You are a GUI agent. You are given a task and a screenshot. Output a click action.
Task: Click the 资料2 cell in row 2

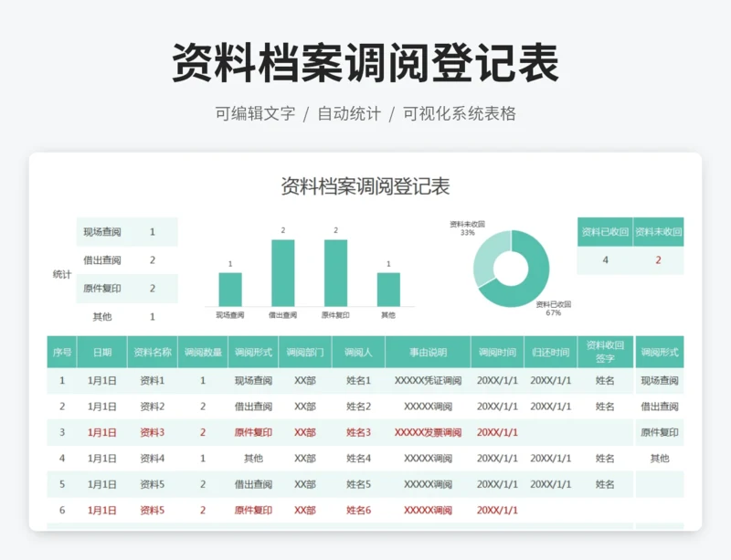coord(153,407)
